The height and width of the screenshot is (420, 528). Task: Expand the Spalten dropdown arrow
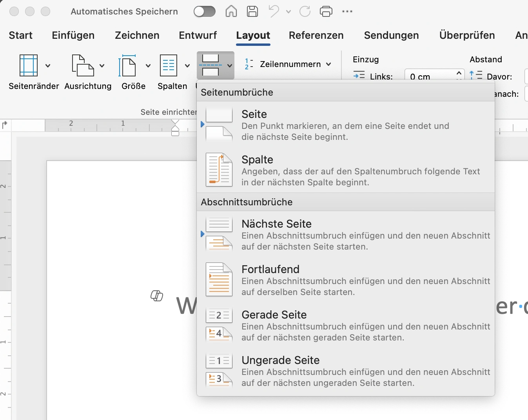[x=187, y=65]
